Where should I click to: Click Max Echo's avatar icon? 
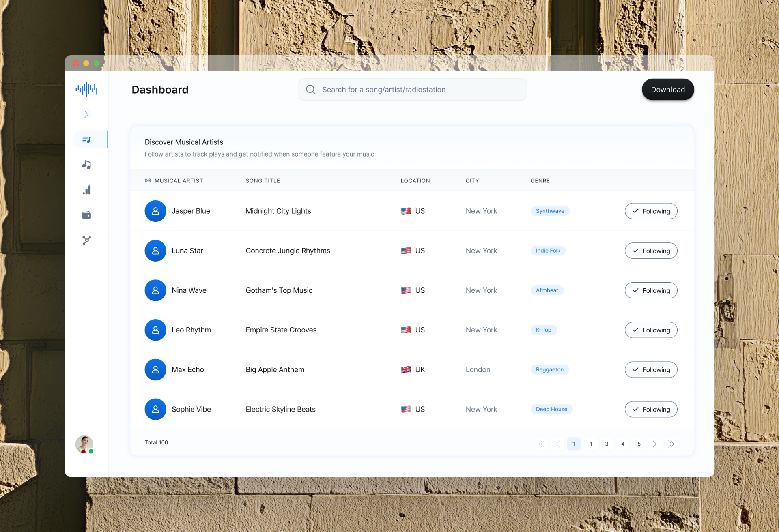pyautogui.click(x=155, y=370)
